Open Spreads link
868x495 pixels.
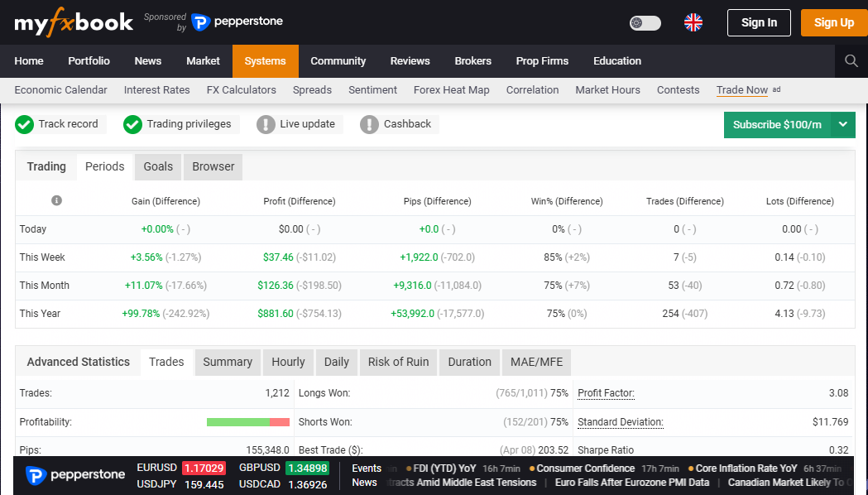tap(312, 89)
